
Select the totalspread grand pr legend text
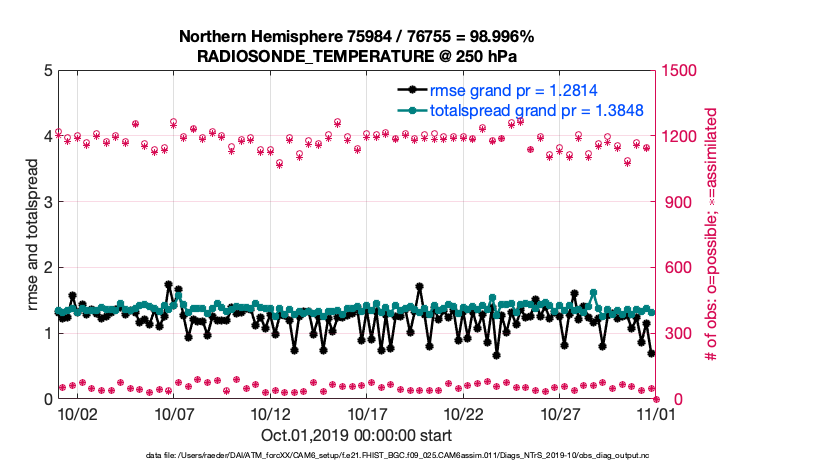tap(535, 110)
